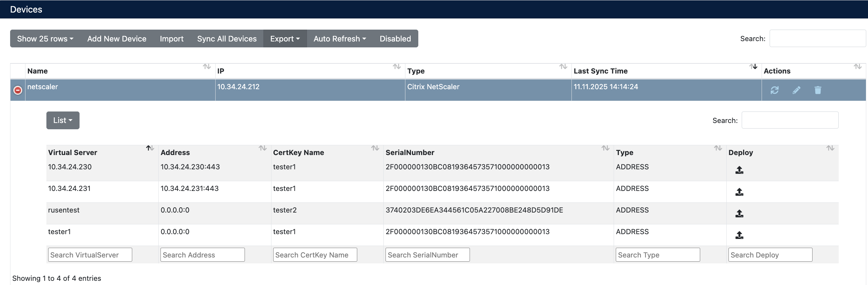Click the Search Deploy filter field
Viewport: 868px width, 285px height.
(x=770, y=255)
